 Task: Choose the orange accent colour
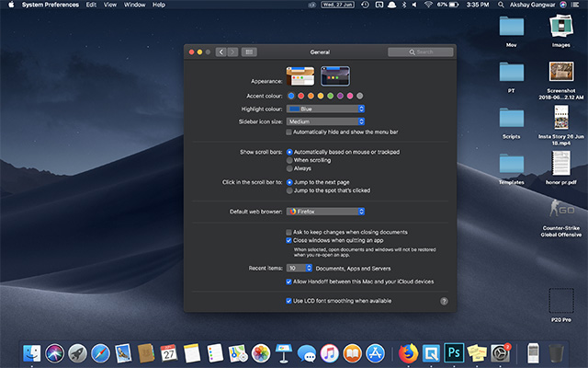point(311,96)
